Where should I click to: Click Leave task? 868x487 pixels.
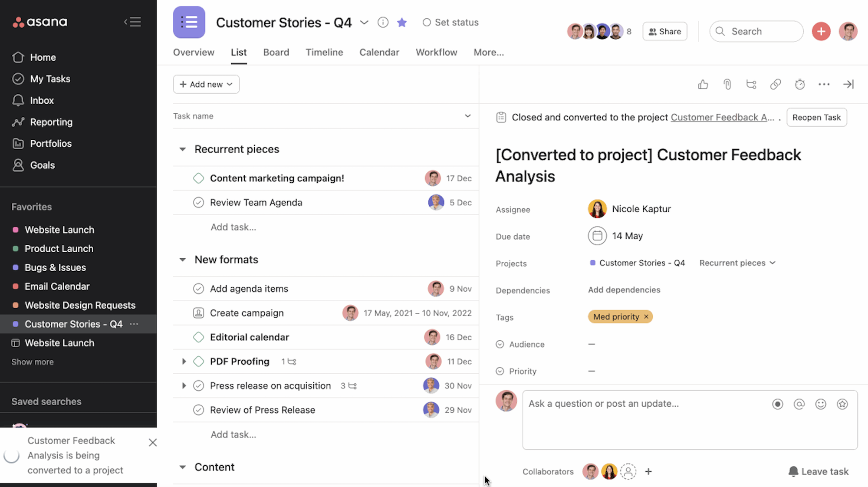[819, 471]
